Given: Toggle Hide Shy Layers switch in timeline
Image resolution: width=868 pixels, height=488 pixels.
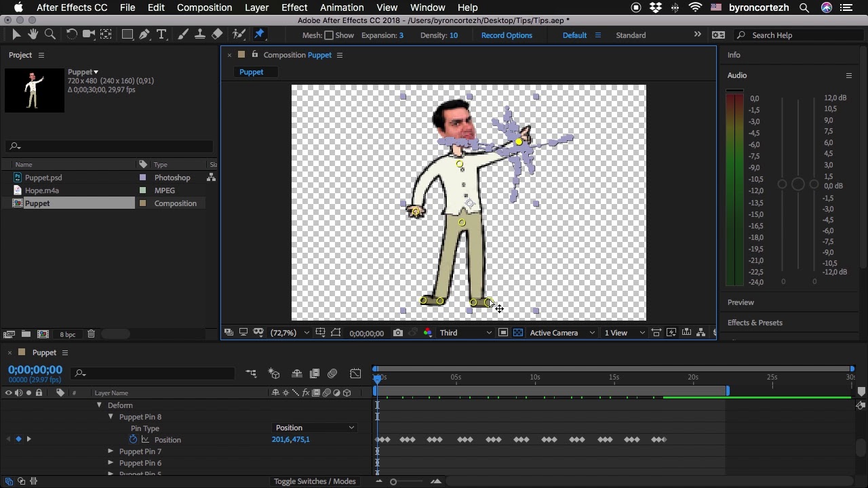Looking at the screenshot, I should [x=296, y=373].
